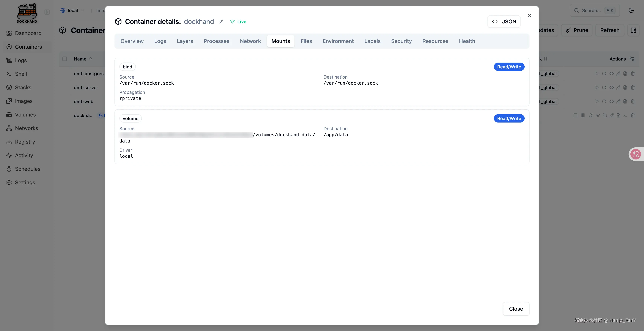
Task: Focus the Search field in top bar
Action: tap(594, 11)
